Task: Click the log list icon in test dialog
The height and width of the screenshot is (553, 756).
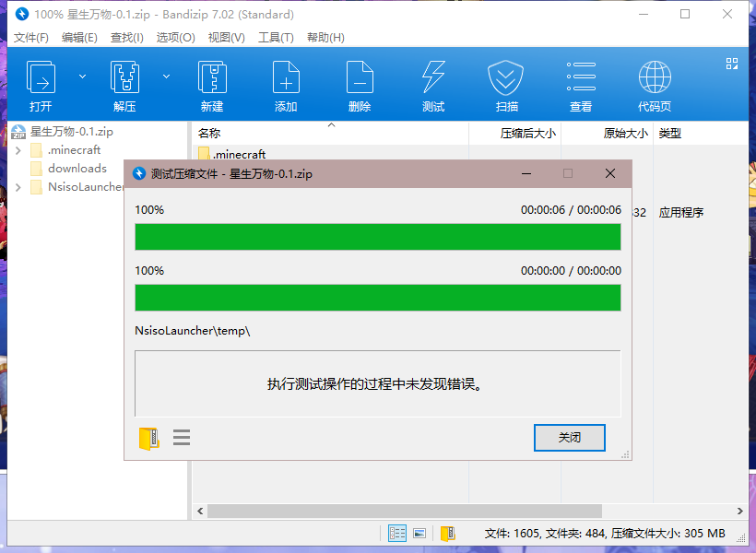Action: [182, 437]
